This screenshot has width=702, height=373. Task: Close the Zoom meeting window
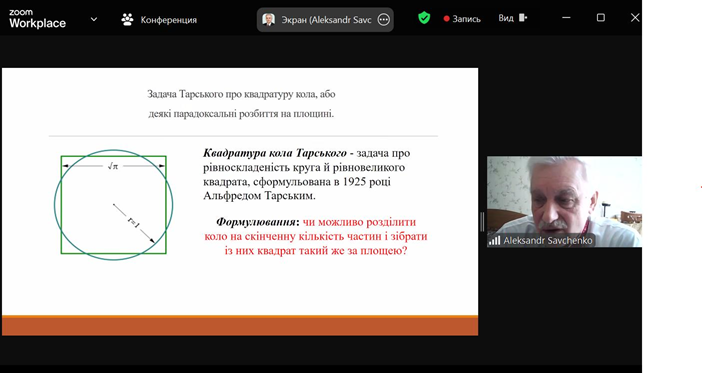(635, 17)
